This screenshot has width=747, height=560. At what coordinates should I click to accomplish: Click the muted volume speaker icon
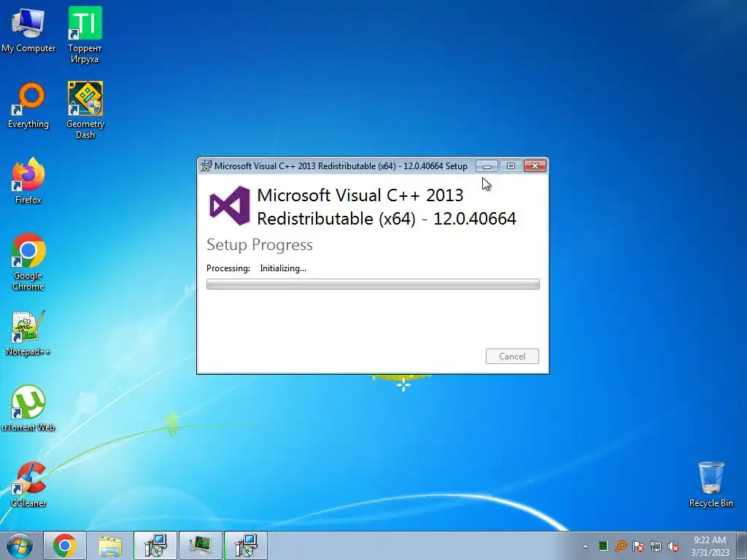(673, 546)
